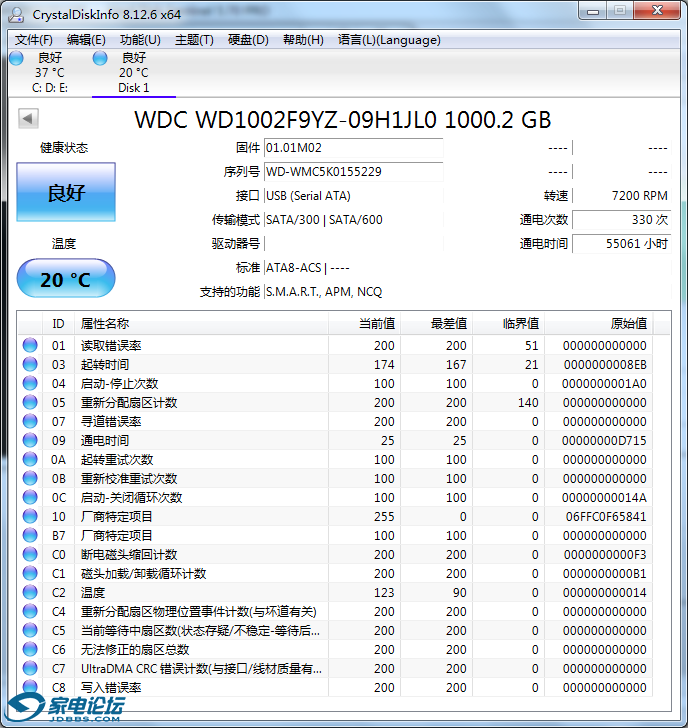The width and height of the screenshot is (688, 728).
Task: Click the supported features S.M.A.R.T., APM, NCQ
Action: point(324,292)
